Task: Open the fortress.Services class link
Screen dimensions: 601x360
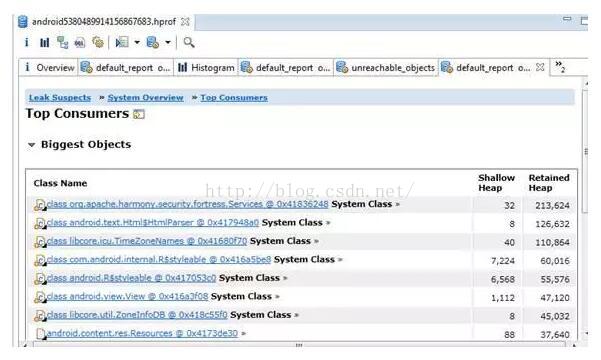Action: point(187,204)
